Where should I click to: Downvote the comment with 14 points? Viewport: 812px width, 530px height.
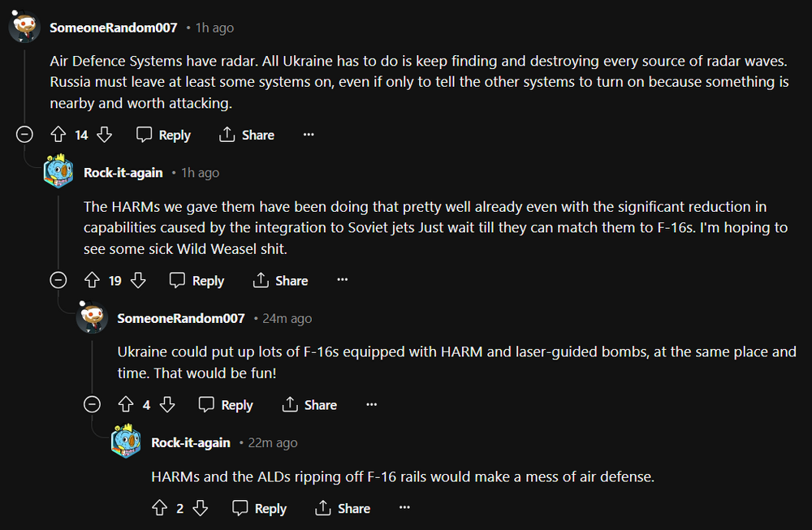tap(105, 135)
